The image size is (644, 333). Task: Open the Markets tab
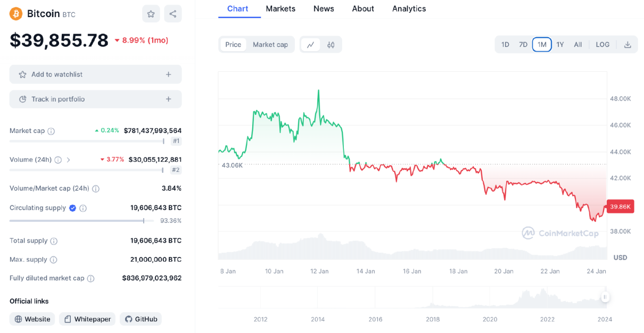(280, 9)
